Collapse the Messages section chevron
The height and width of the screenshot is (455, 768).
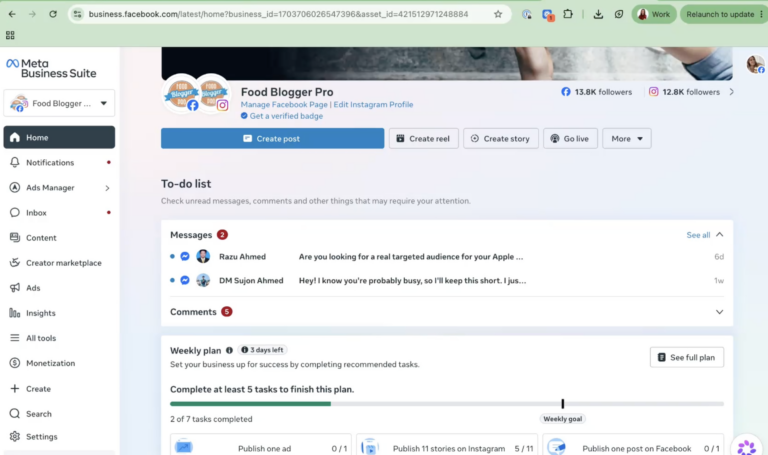coord(720,235)
